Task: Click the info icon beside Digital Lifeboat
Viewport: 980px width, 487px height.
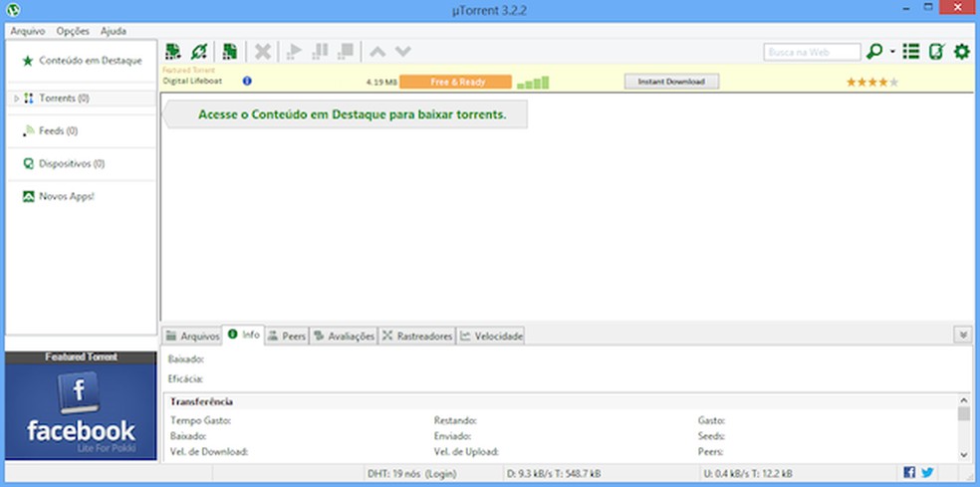Action: [247, 81]
